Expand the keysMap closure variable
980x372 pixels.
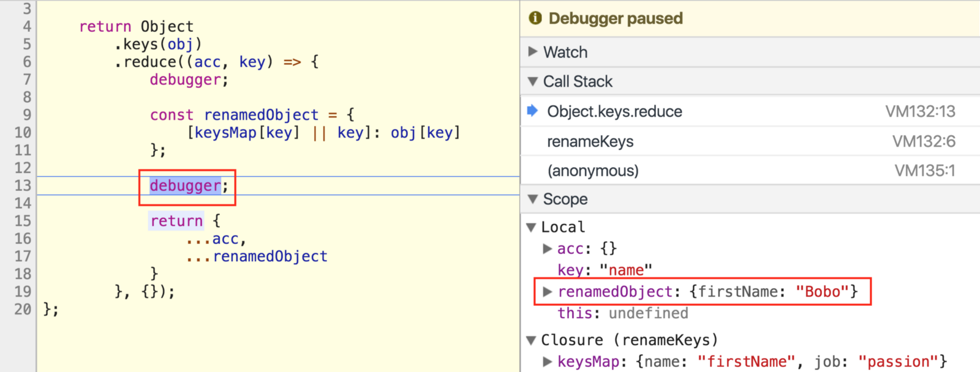tap(547, 362)
